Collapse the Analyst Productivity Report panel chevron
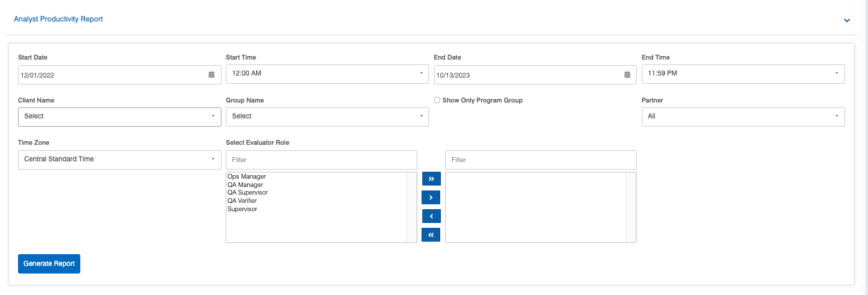Image resolution: width=868 pixels, height=295 pixels. point(847,20)
